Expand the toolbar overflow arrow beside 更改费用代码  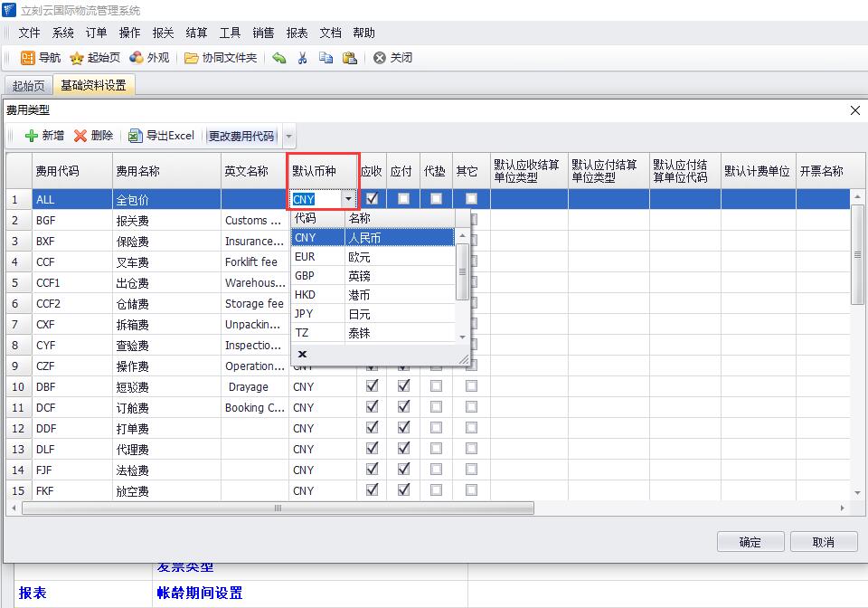[x=288, y=137]
